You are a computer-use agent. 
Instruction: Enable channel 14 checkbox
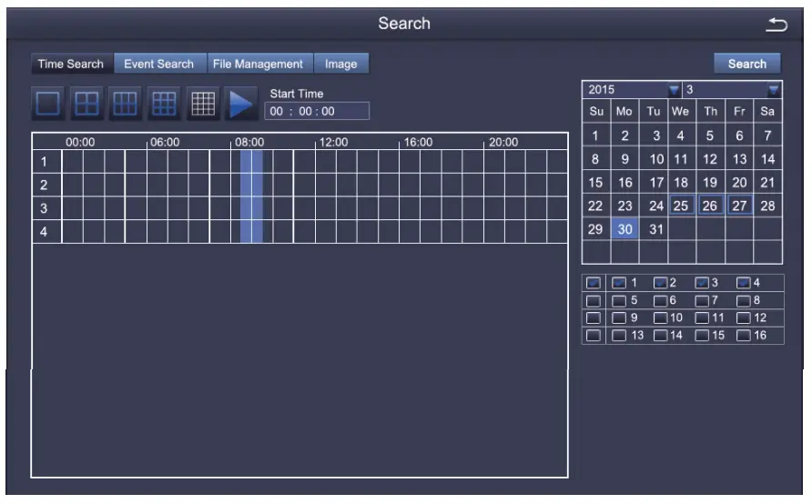click(x=660, y=336)
